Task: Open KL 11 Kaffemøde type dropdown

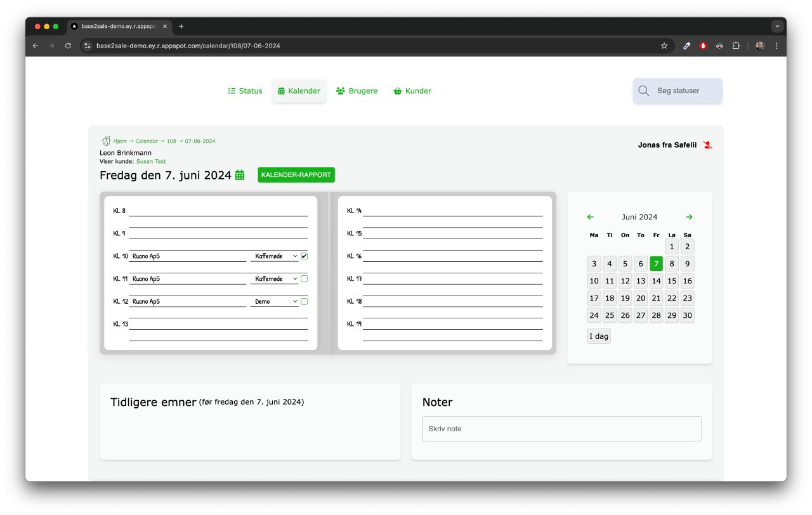Action: coord(275,279)
